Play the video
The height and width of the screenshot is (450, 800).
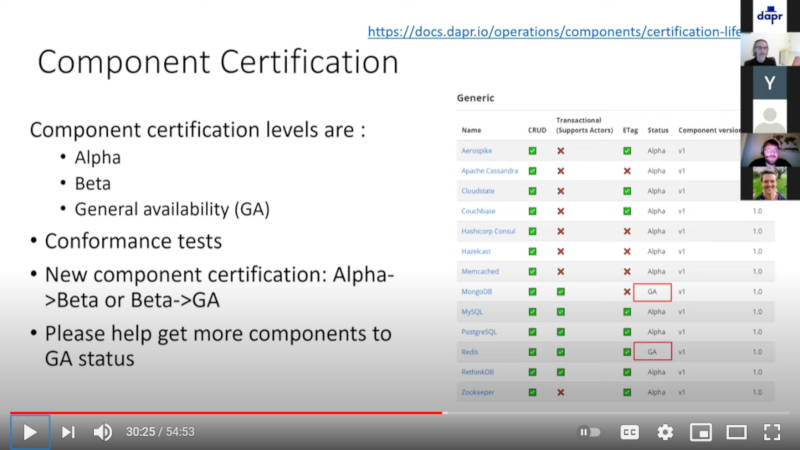click(x=30, y=432)
